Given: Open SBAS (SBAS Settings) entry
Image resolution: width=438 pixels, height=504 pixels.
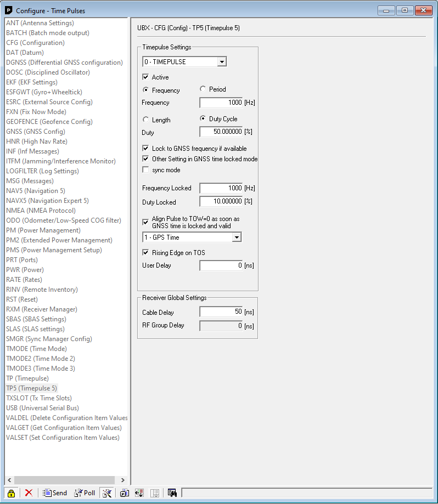Looking at the screenshot, I should pos(36,319).
